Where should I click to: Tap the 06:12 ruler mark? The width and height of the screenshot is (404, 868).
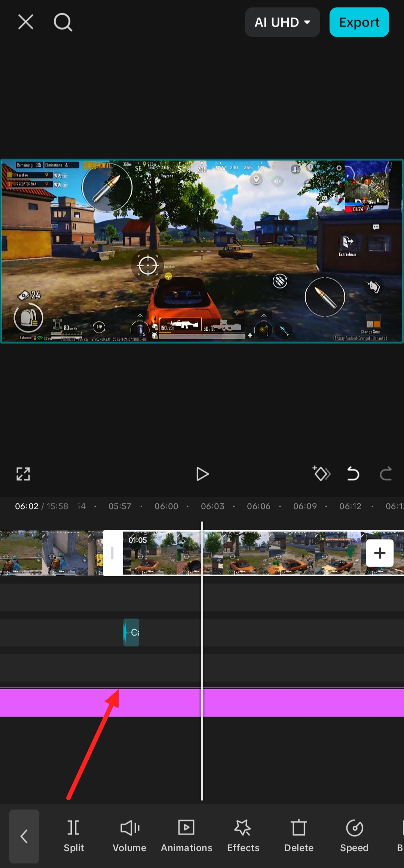tap(351, 506)
